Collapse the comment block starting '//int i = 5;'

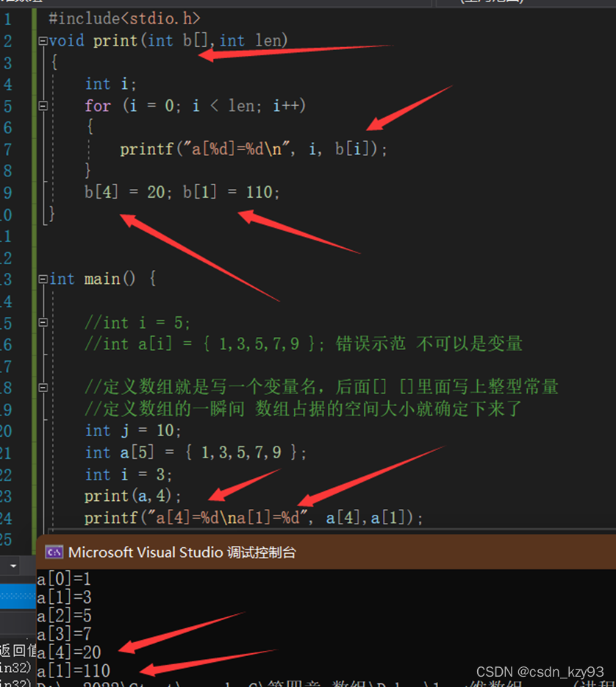pos(43,322)
